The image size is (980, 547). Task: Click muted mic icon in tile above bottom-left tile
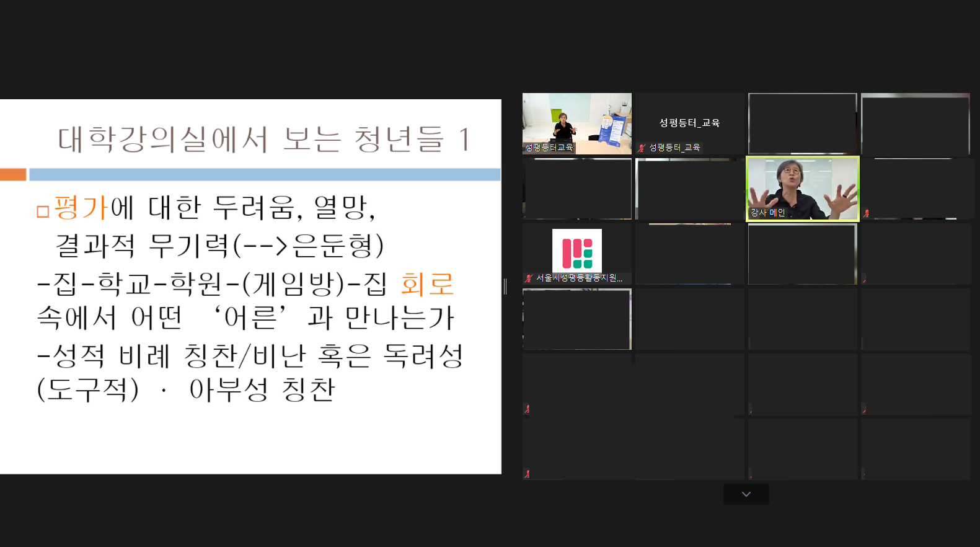[x=528, y=409]
